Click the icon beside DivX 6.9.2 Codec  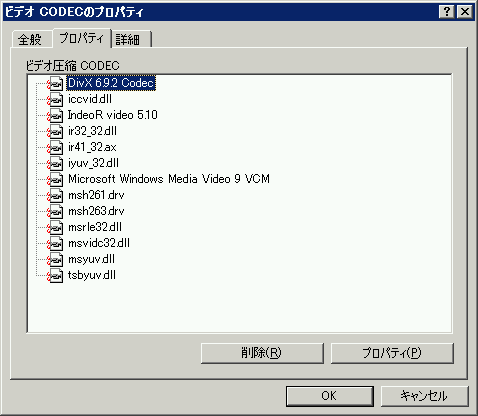[55, 83]
